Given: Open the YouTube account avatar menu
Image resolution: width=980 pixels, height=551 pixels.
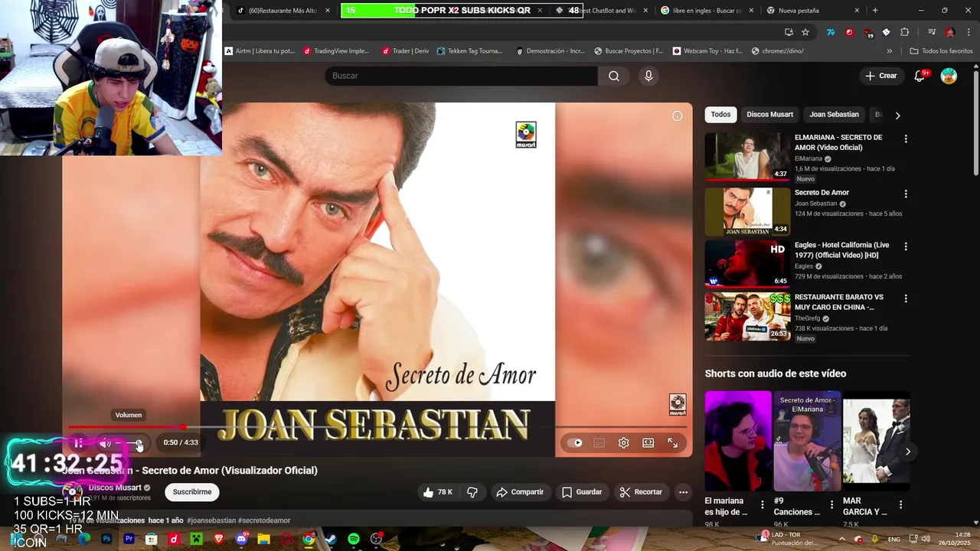Looking at the screenshot, I should click(949, 76).
